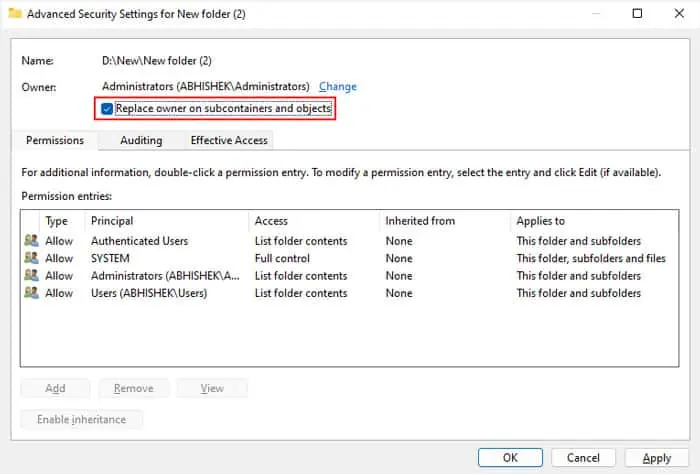Click the Authenticated Users principal group icon

coord(31,241)
